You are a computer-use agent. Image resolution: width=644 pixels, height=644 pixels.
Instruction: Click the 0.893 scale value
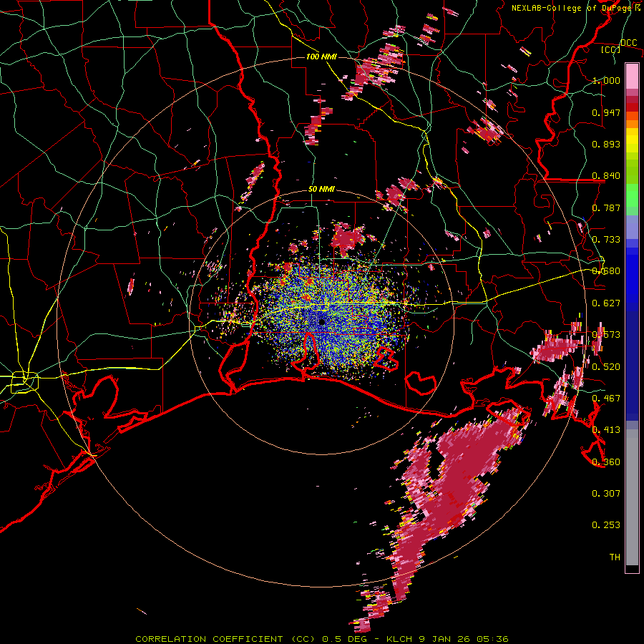606,144
